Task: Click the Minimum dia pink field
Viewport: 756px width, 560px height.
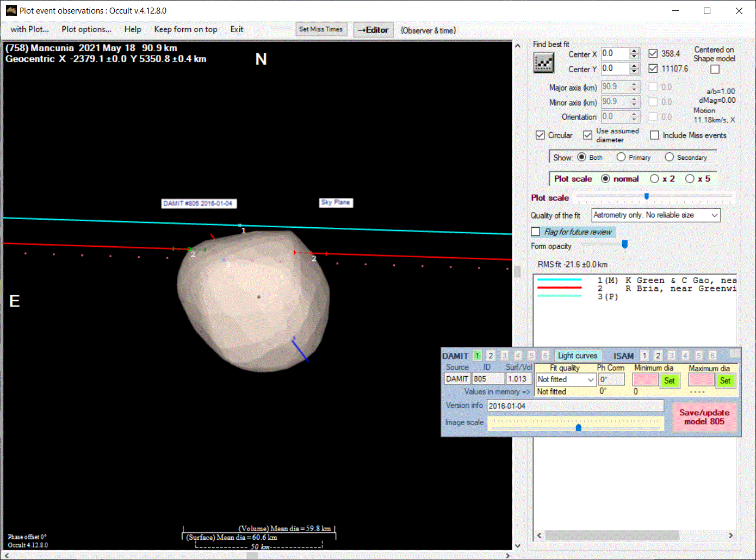Action: point(646,380)
